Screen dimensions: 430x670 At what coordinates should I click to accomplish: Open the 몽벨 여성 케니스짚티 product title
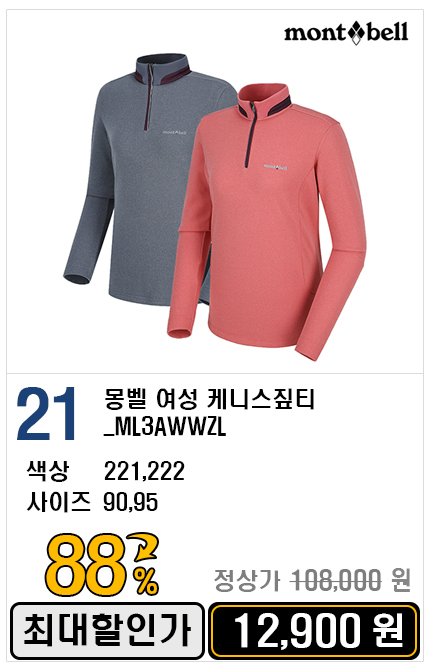[209, 400]
